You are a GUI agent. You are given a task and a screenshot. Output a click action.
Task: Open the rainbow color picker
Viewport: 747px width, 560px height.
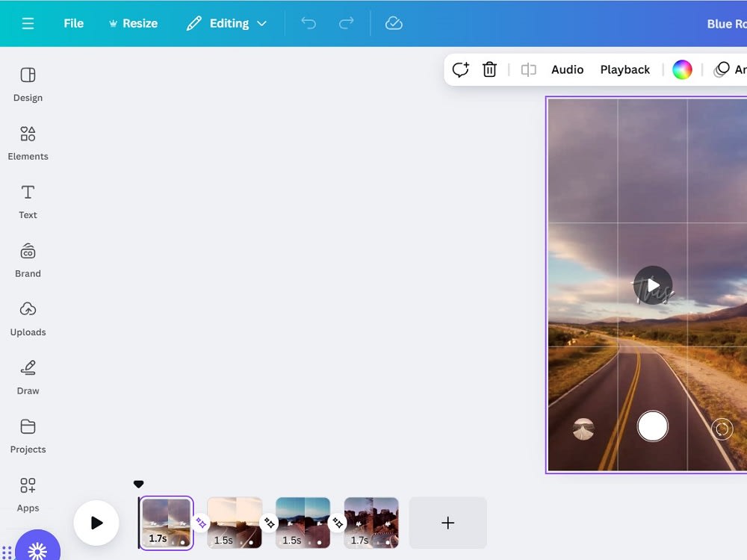point(682,69)
